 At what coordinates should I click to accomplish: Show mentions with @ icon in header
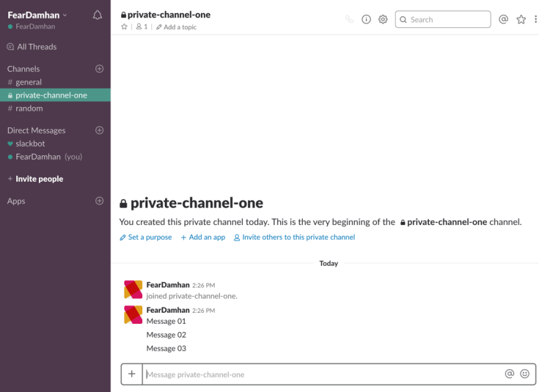(503, 20)
